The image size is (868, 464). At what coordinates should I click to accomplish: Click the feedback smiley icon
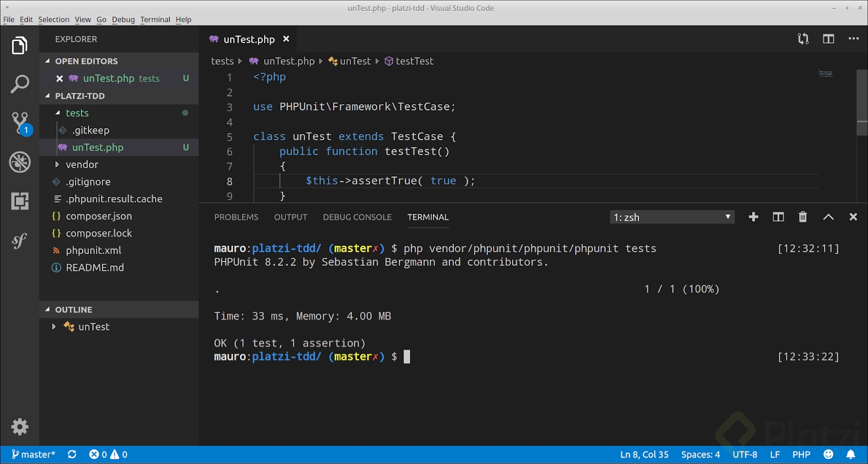pyautogui.click(x=828, y=455)
